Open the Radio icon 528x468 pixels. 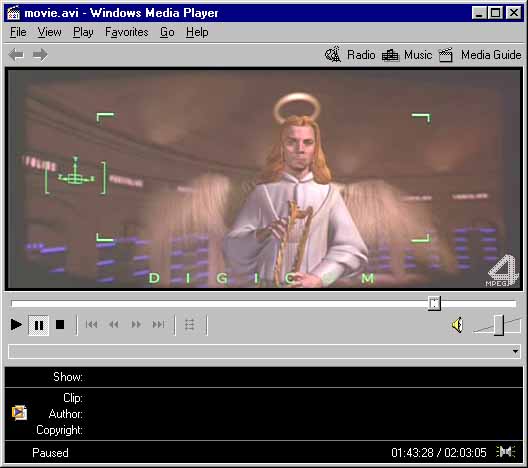tap(333, 54)
